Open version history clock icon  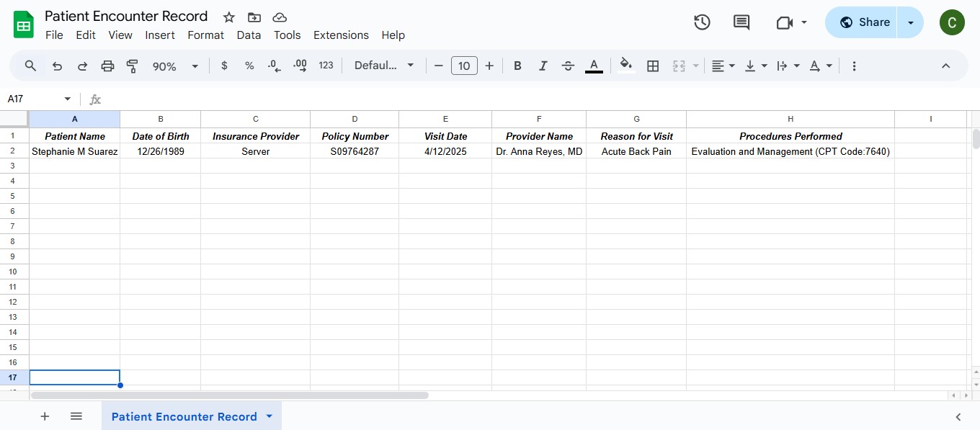point(702,22)
